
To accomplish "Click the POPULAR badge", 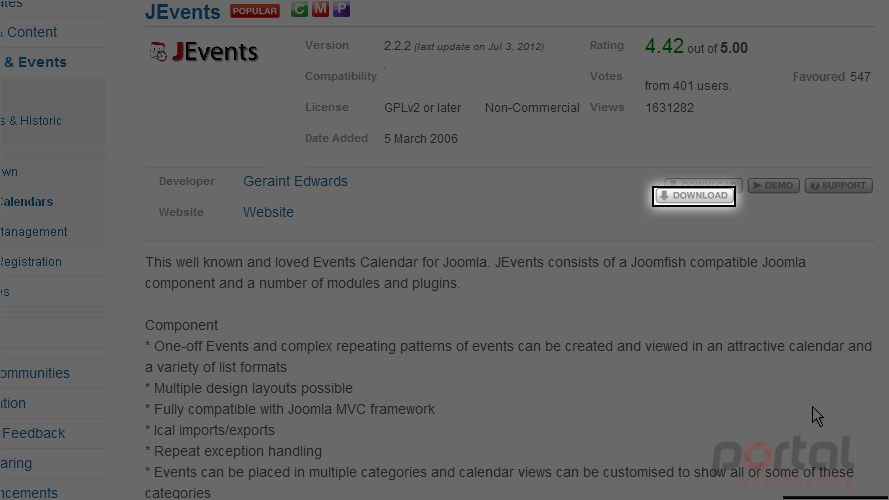I will (x=255, y=11).
